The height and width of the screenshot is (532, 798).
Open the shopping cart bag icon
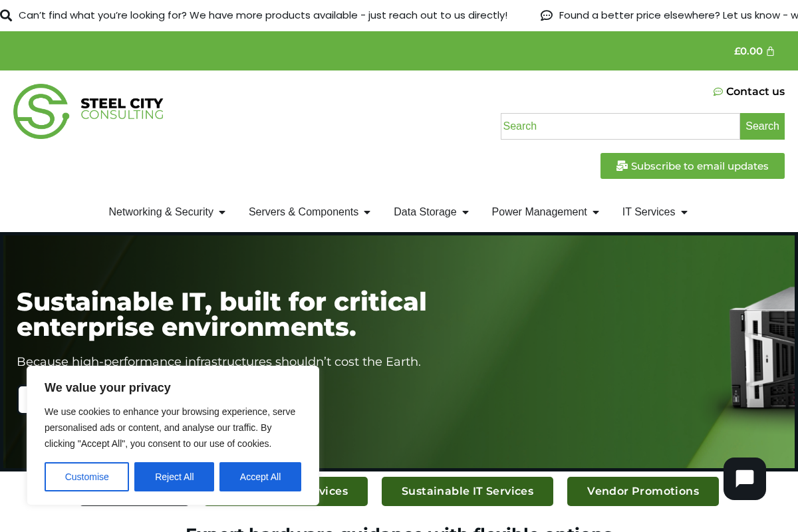770,51
